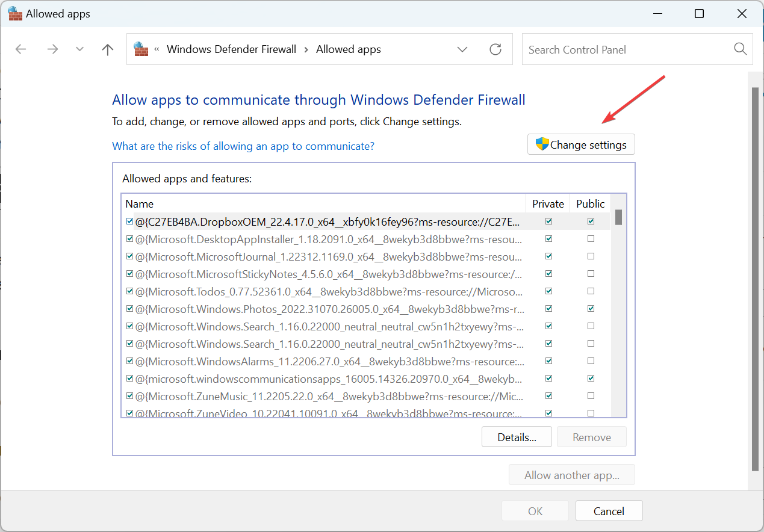
Task: Select the Microsoft.MicrosoftStickyNotes entry
Action: 329,274
